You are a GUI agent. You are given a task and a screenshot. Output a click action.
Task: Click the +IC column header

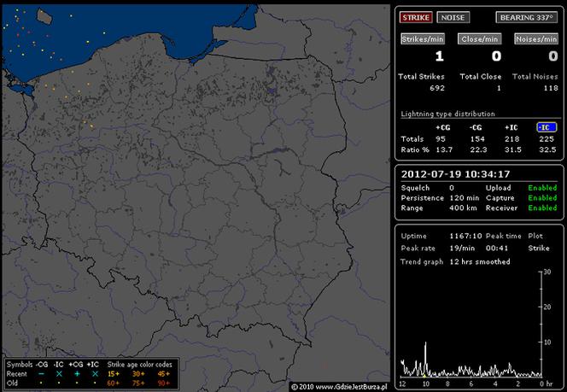[x=511, y=127]
